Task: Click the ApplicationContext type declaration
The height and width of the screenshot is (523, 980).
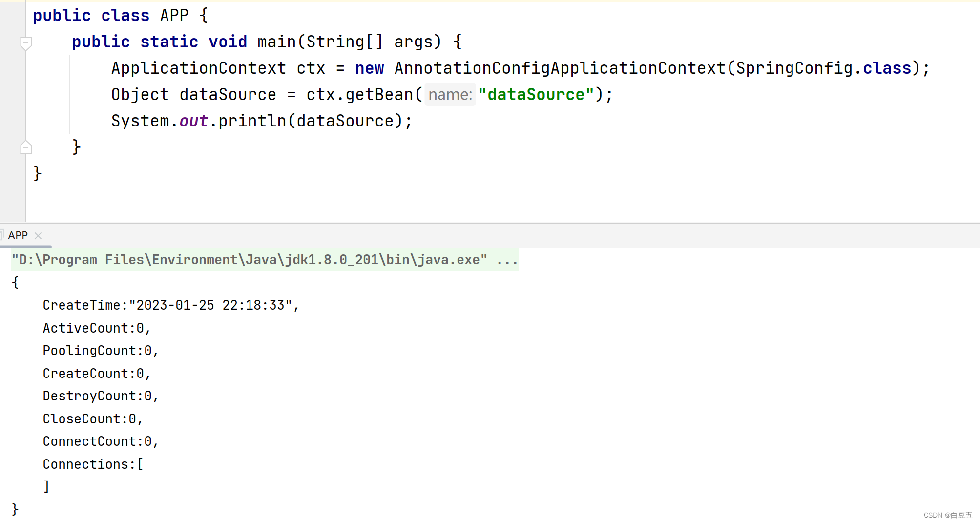Action: (x=198, y=68)
